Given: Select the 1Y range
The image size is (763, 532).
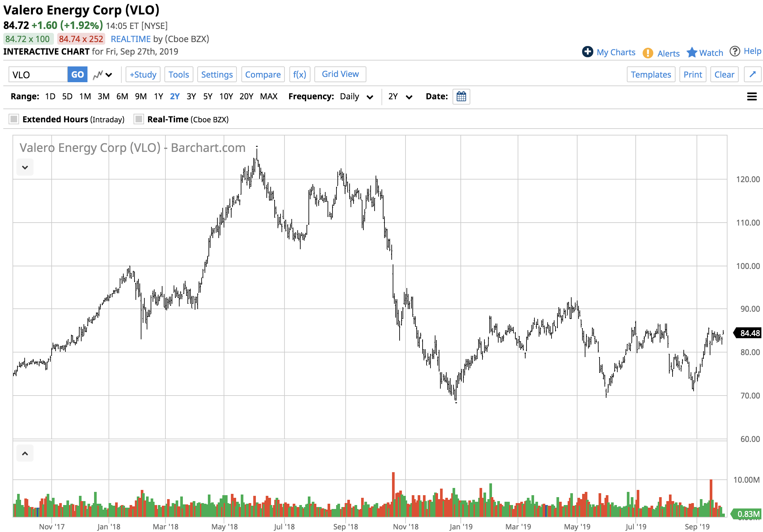Looking at the screenshot, I should point(159,96).
